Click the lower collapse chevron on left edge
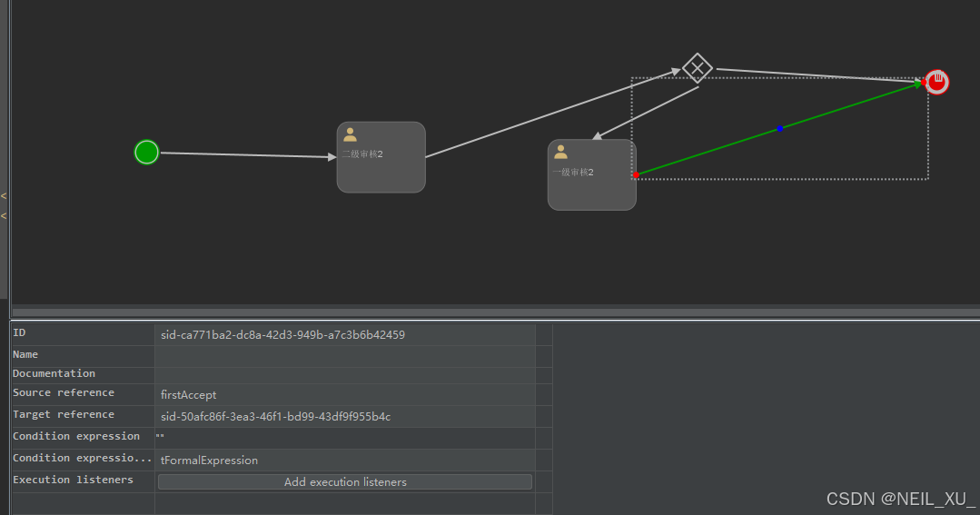980x515 pixels. 4,216
